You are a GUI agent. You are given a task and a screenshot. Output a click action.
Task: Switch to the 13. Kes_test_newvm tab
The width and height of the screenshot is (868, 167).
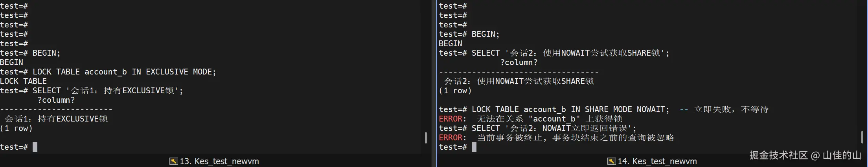219,161
